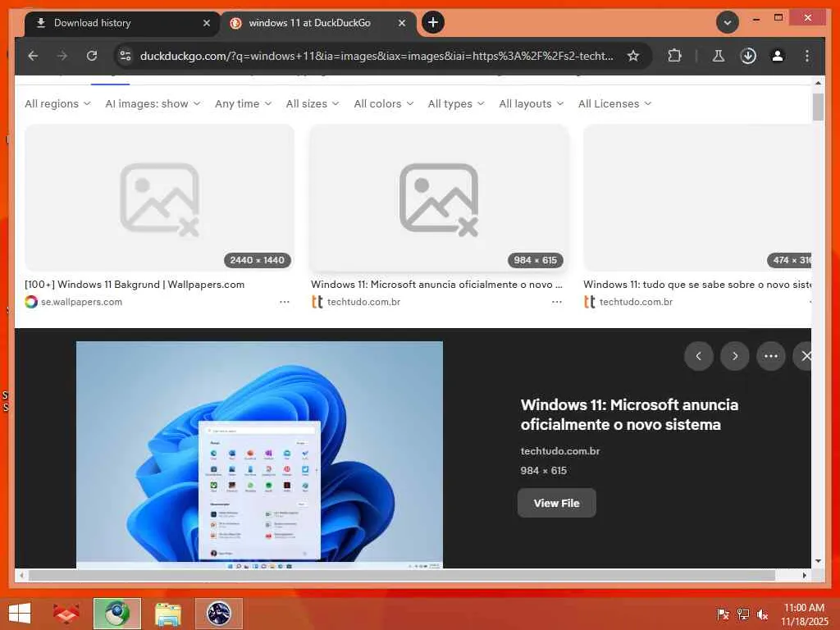Show previous image in detail panel
Viewport: 840px width, 630px height.
[x=699, y=356]
